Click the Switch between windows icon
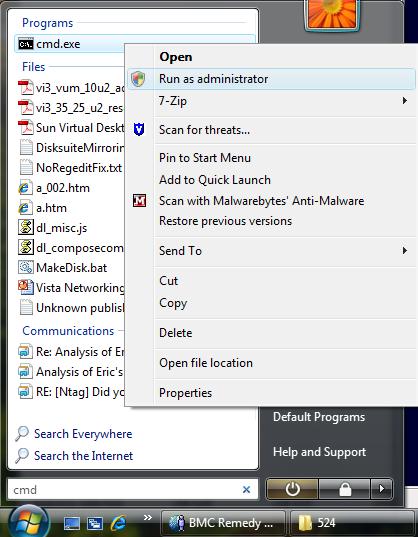 [x=95, y=523]
